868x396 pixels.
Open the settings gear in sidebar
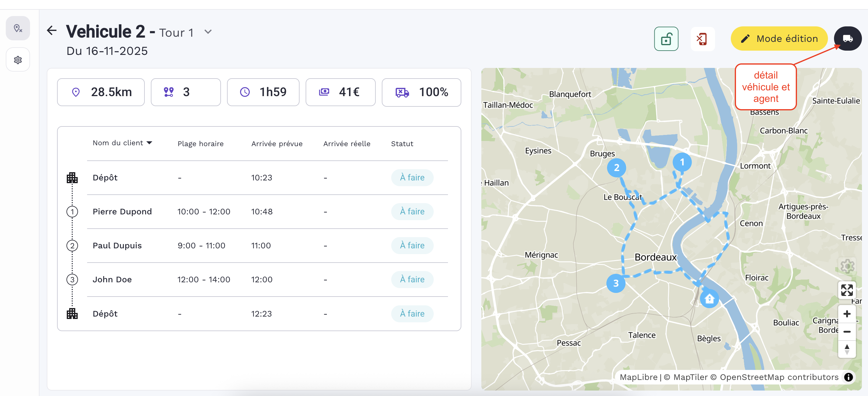click(18, 60)
